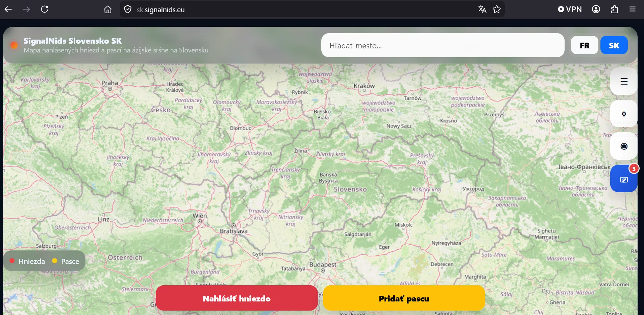Click the circular target map button
644x315 pixels.
[624, 146]
